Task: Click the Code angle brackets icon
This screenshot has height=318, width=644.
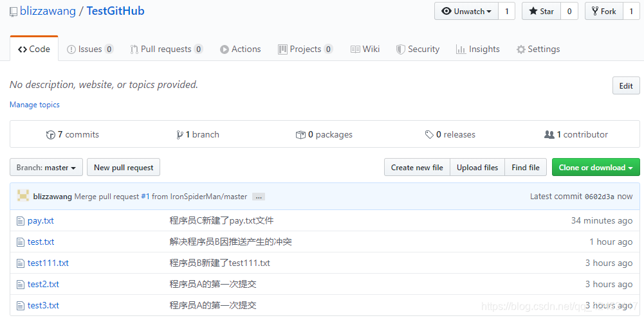Action: (x=23, y=49)
